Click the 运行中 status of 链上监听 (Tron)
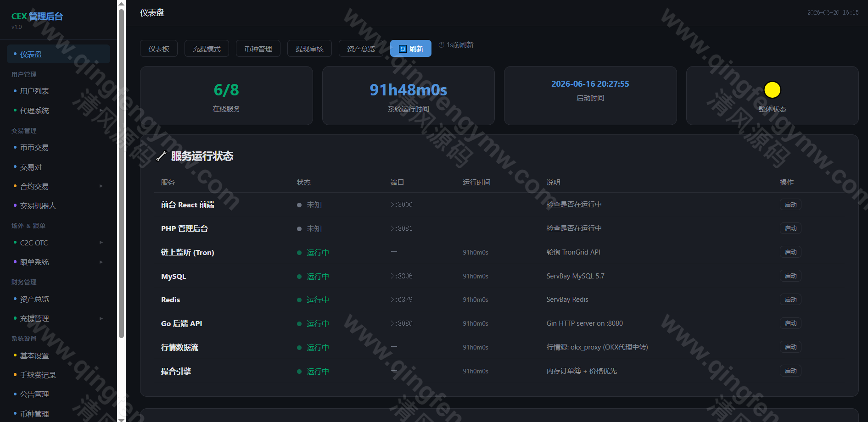Viewport: 868px width, 422px height. pos(318,253)
